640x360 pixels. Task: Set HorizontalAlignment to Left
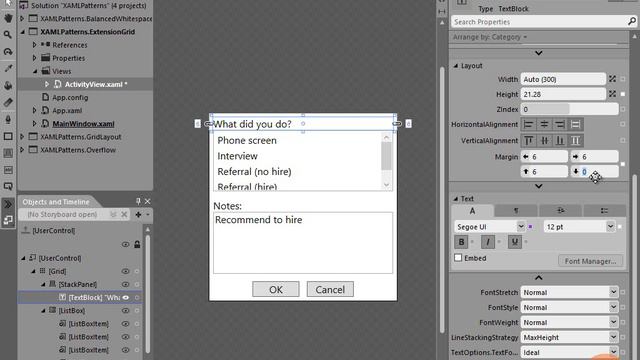click(529, 124)
